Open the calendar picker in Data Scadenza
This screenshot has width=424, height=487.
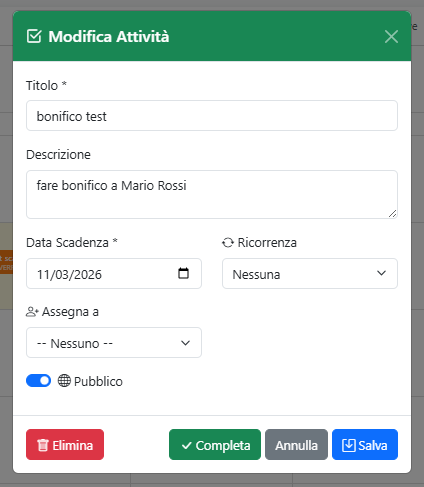(x=183, y=273)
